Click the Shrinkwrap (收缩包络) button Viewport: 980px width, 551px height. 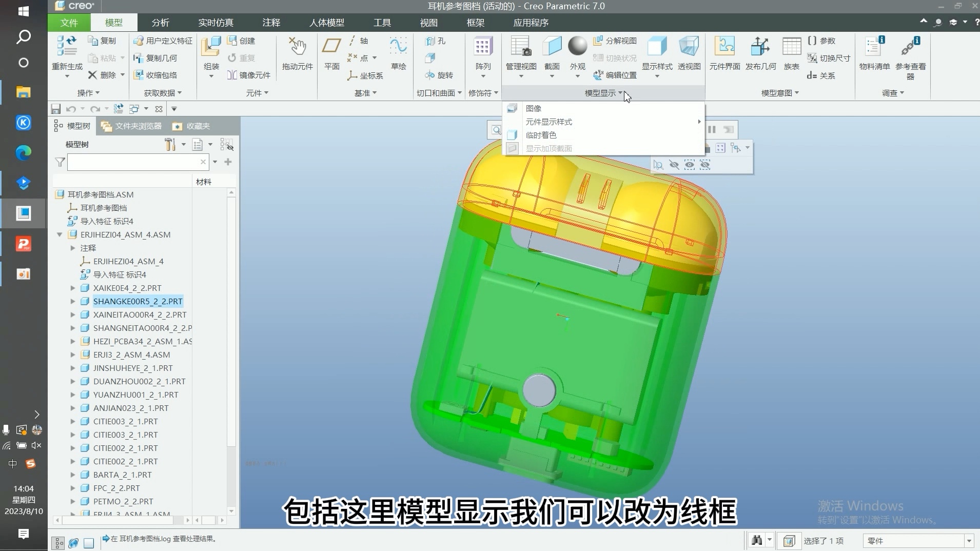155,75
